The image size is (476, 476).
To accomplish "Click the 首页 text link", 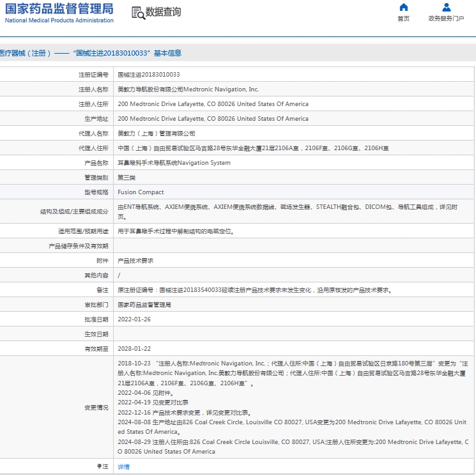I will [x=403, y=19].
